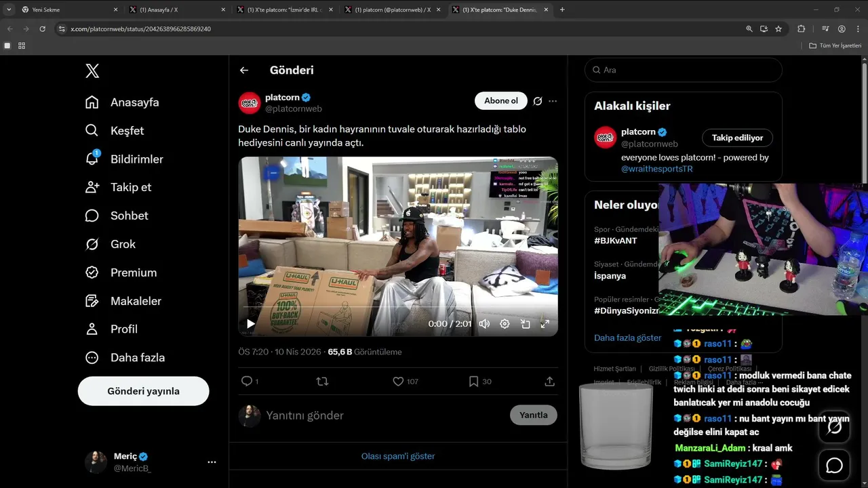The height and width of the screenshot is (488, 868).
Task: Open account menu dots beside Meriç
Action: tap(212, 462)
